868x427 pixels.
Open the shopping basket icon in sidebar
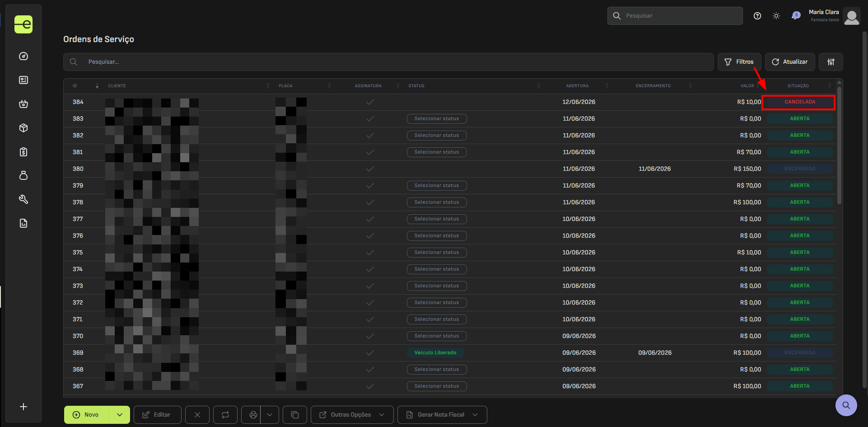click(x=23, y=104)
